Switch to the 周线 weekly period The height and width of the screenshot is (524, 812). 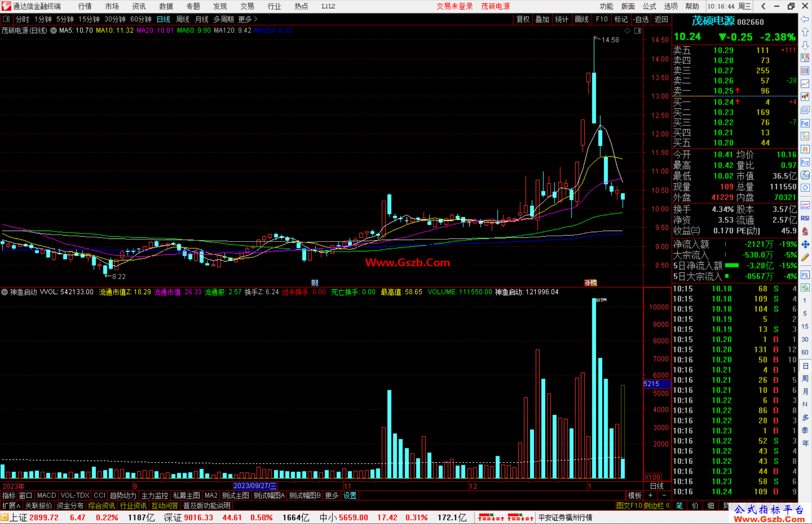(183, 19)
